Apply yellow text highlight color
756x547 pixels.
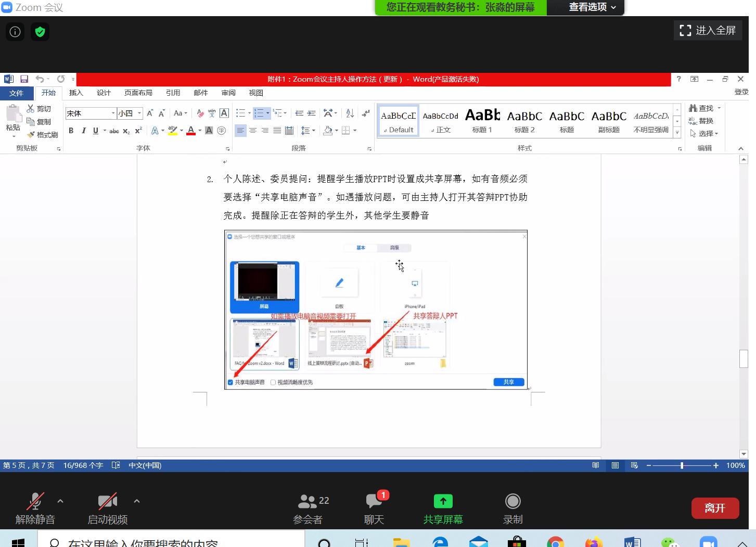point(172,131)
